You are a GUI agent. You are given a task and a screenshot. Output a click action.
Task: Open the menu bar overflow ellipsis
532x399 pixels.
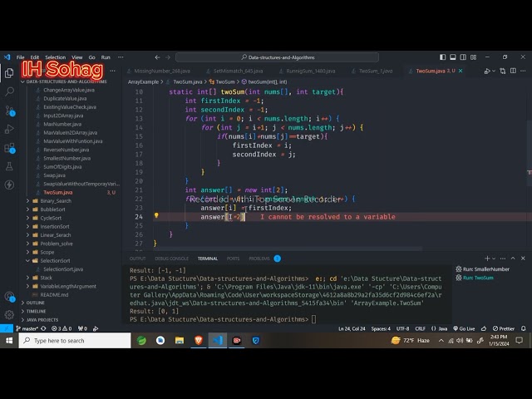tap(121, 57)
